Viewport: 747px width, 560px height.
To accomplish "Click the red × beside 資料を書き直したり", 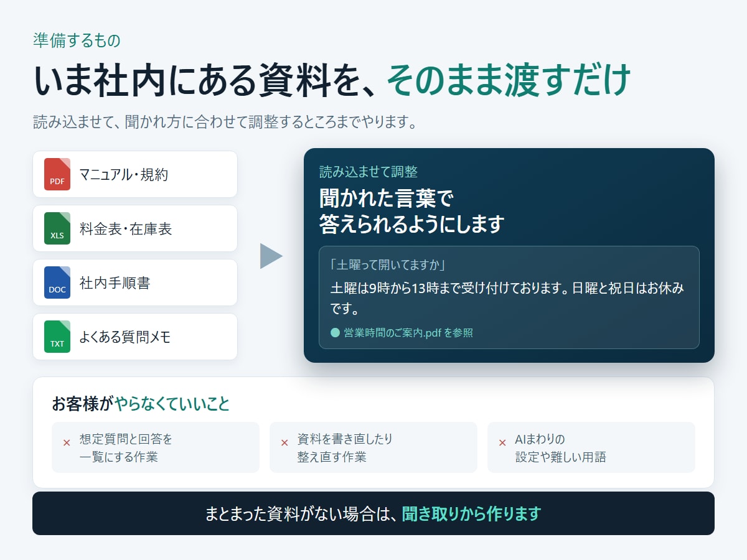I will [284, 443].
